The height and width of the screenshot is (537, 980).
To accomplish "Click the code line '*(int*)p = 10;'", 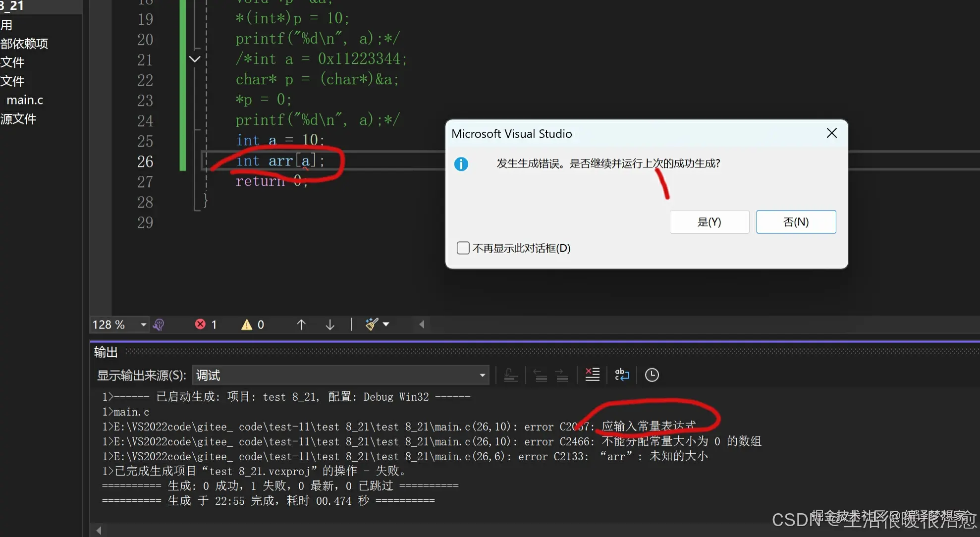I will [x=292, y=18].
